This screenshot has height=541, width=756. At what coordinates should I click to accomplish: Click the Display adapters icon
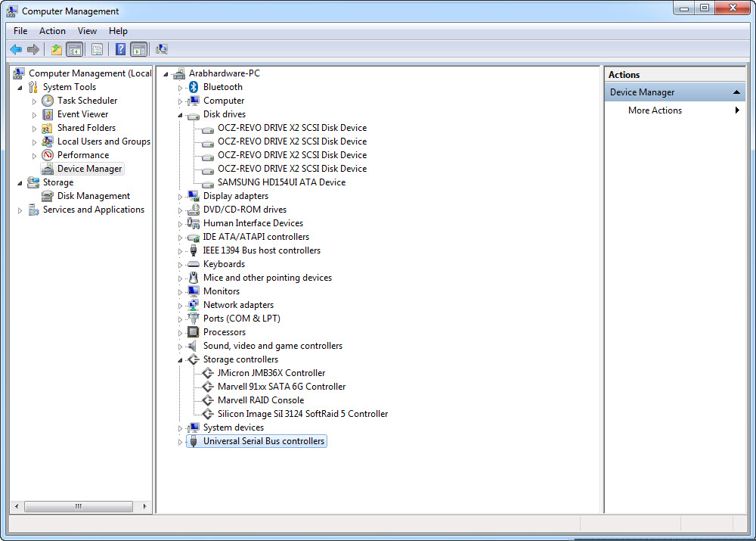tap(194, 196)
